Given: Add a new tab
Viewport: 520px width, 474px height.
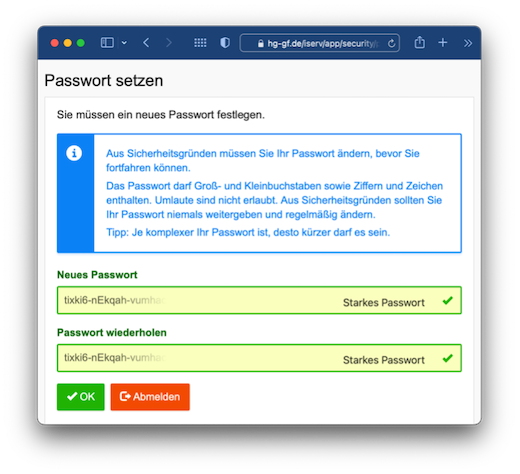Looking at the screenshot, I should click(x=443, y=43).
